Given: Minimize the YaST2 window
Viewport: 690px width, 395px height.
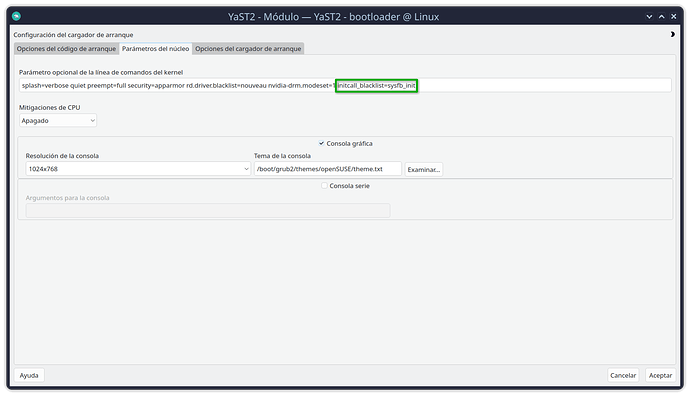Looking at the screenshot, I should [x=649, y=17].
